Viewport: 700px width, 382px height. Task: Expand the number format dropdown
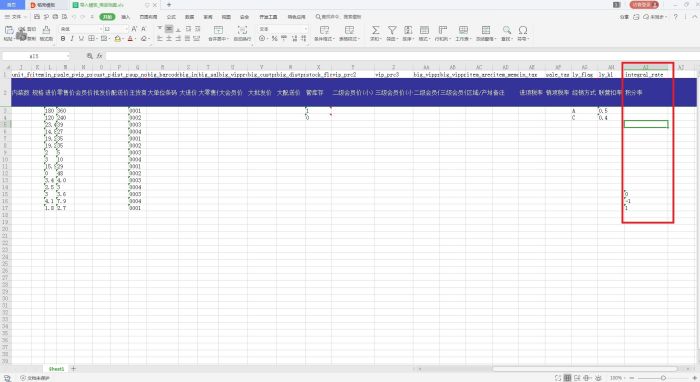click(306, 29)
